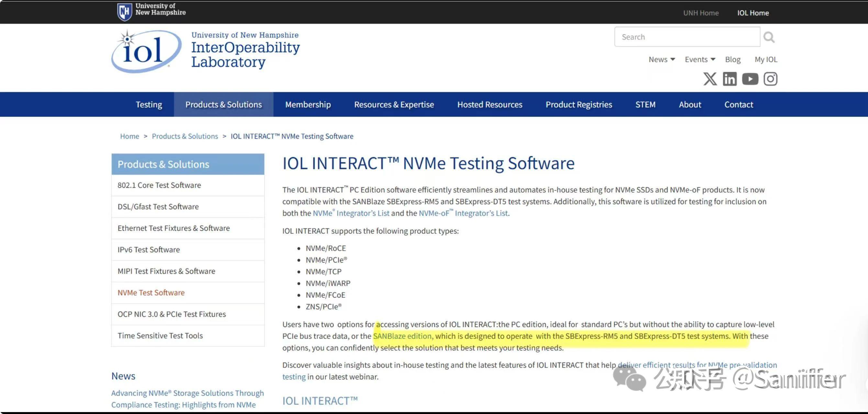Switch to the Membership menu item
The height and width of the screenshot is (414, 868).
308,105
